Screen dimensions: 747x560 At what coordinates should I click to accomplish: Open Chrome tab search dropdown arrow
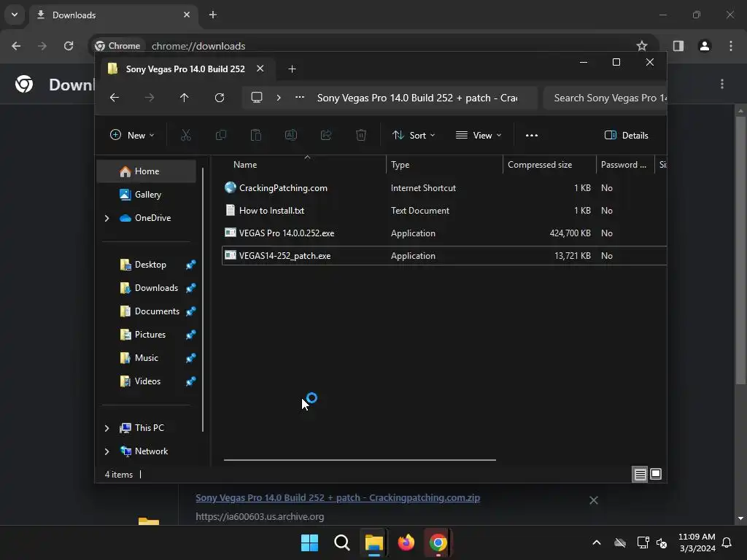coord(15,15)
